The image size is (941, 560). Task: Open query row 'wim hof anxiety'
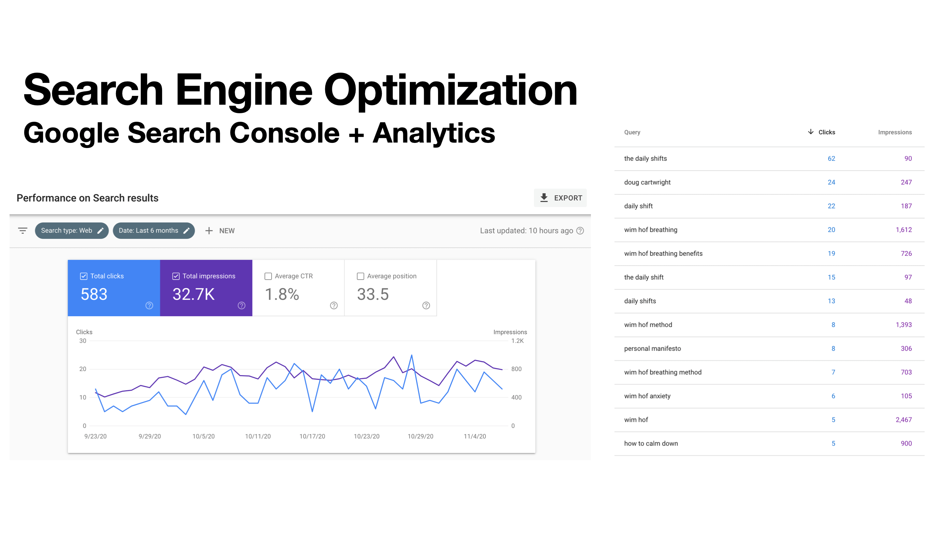tap(769, 396)
